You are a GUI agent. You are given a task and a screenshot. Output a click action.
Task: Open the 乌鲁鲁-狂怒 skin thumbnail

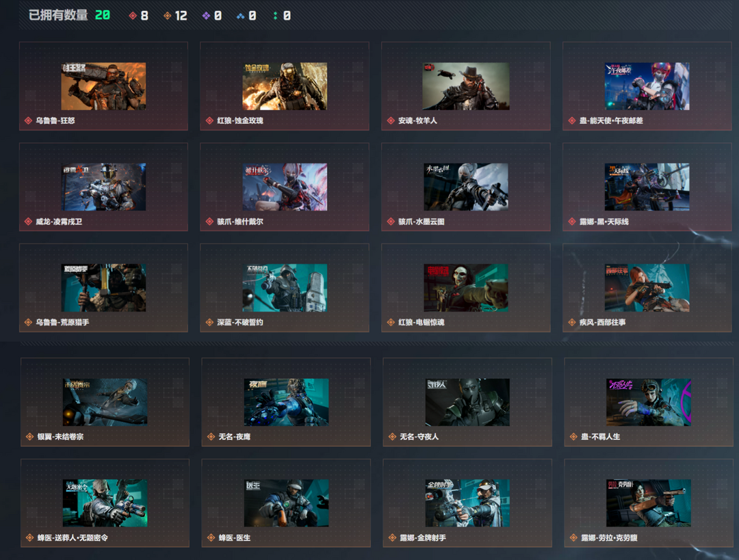(x=104, y=86)
